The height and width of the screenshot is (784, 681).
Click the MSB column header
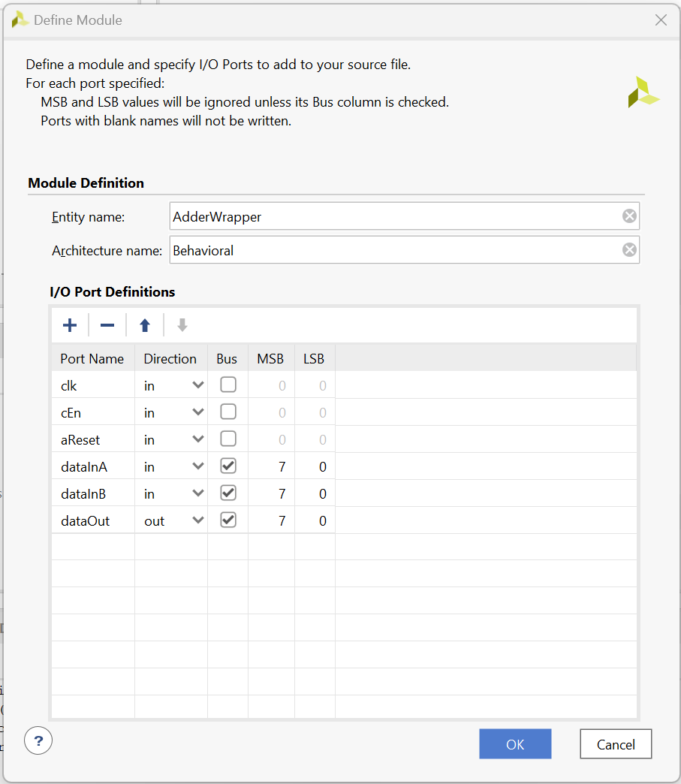pos(270,358)
